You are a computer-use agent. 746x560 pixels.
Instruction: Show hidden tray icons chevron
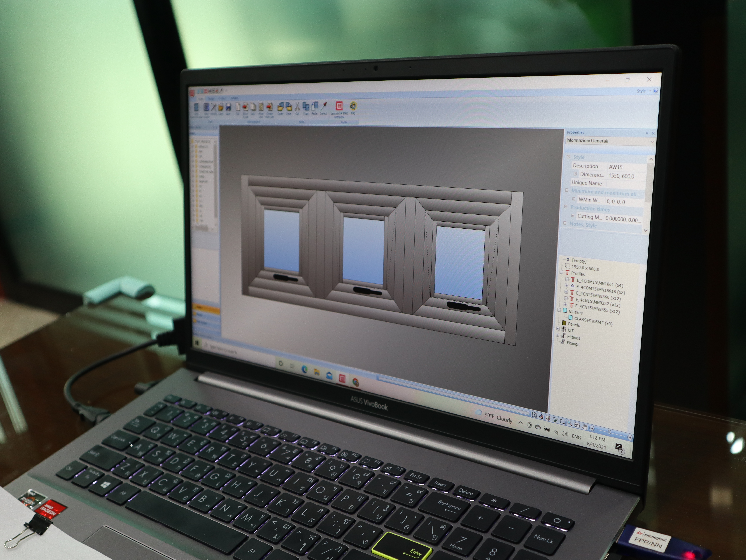(x=520, y=423)
